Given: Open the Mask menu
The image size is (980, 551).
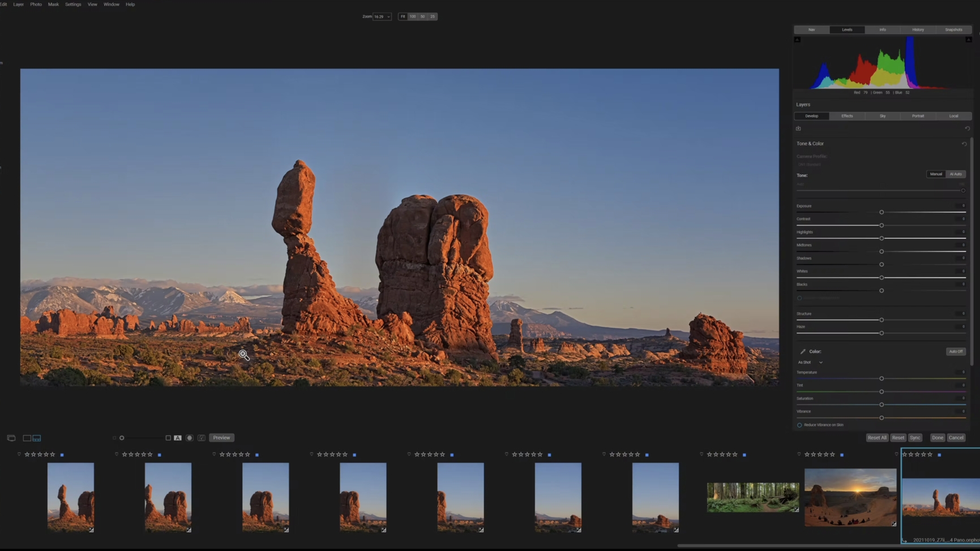Looking at the screenshot, I should click(53, 5).
